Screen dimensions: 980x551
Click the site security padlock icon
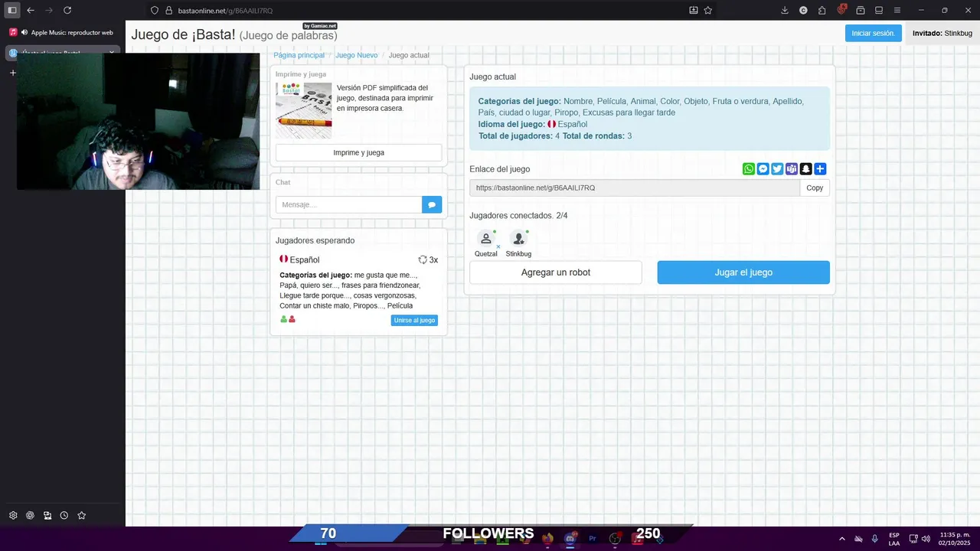click(x=168, y=11)
